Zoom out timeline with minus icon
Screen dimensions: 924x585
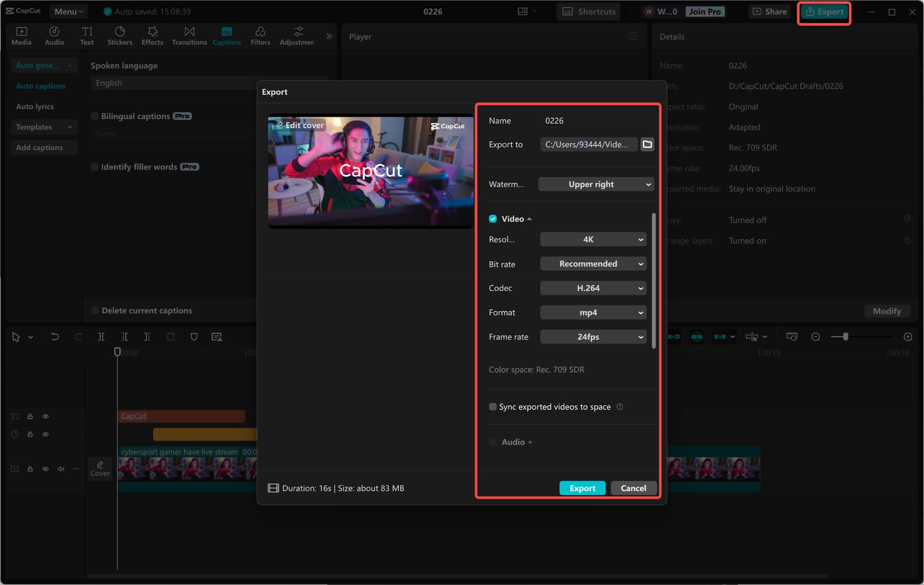(815, 337)
